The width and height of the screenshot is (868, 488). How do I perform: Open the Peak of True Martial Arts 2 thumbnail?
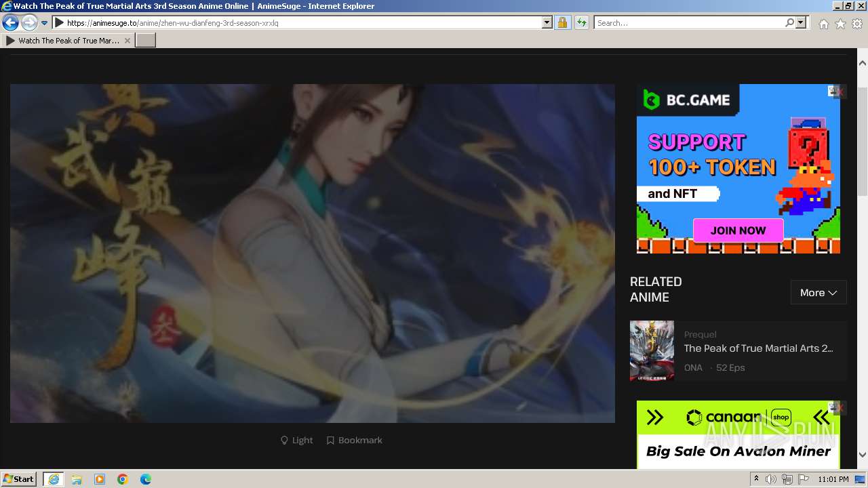click(x=652, y=350)
